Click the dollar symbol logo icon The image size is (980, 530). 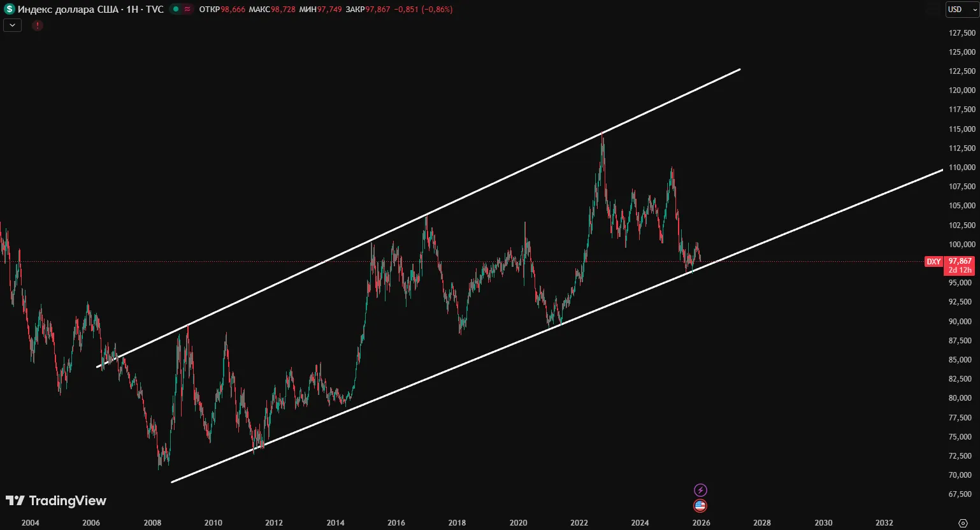[x=9, y=10]
